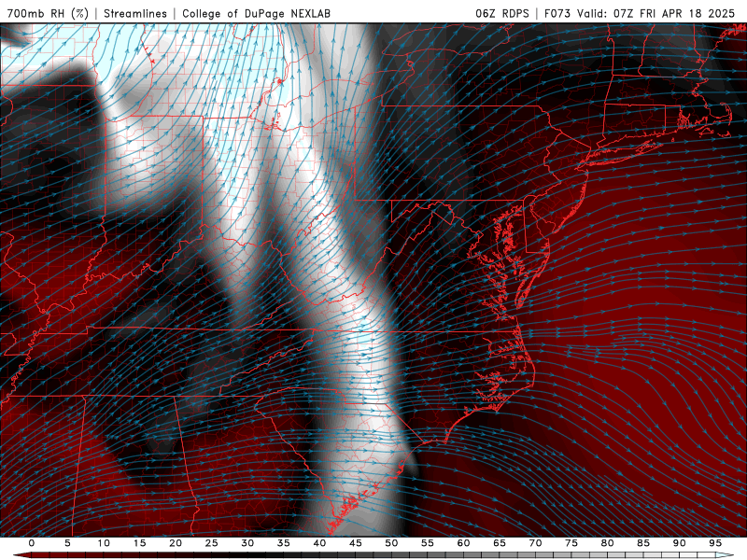Click the "700mb RH (%)" title text
This screenshot has height=560, width=747.
[x=48, y=13]
